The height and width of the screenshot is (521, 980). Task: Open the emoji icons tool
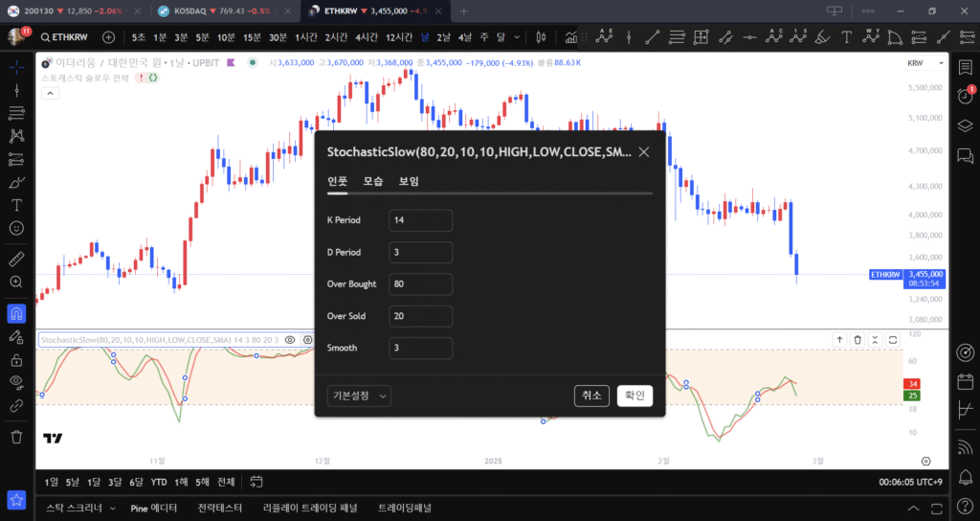click(17, 228)
